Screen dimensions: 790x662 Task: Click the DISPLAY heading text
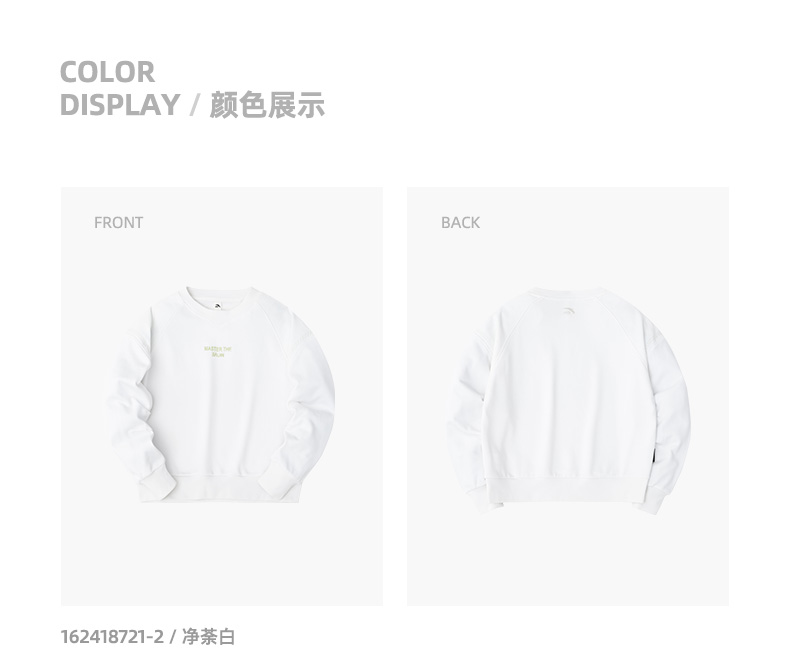pyautogui.click(x=120, y=105)
